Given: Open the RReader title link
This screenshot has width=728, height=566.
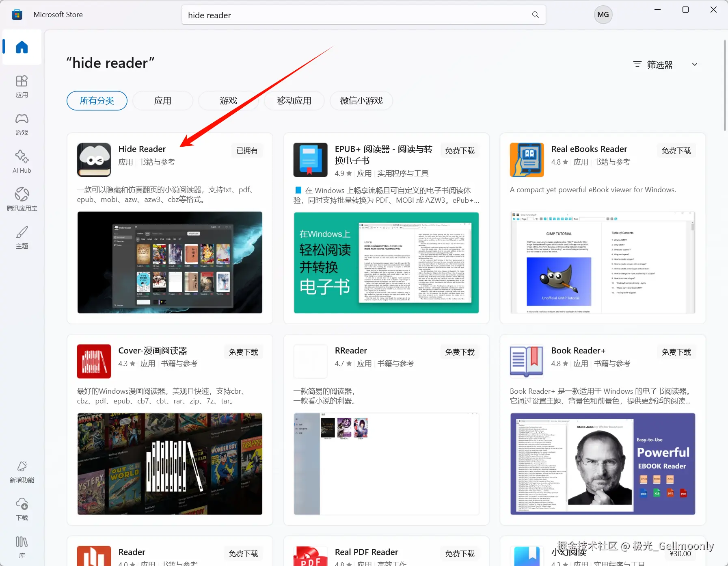Looking at the screenshot, I should coord(351,351).
